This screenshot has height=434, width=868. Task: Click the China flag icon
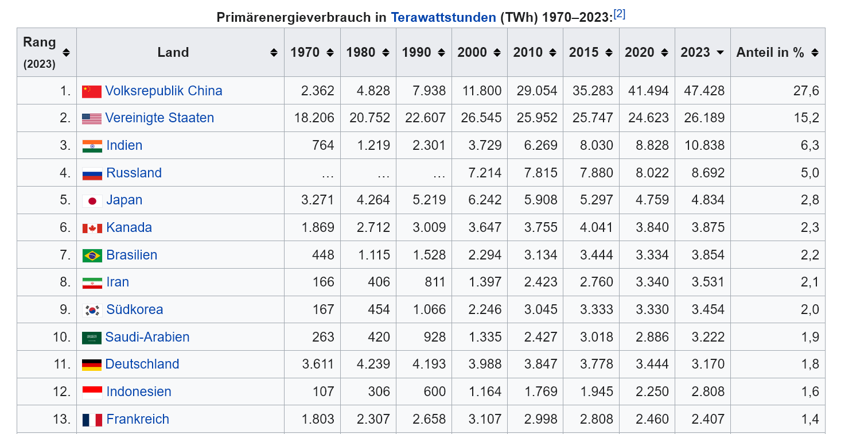[x=92, y=91]
